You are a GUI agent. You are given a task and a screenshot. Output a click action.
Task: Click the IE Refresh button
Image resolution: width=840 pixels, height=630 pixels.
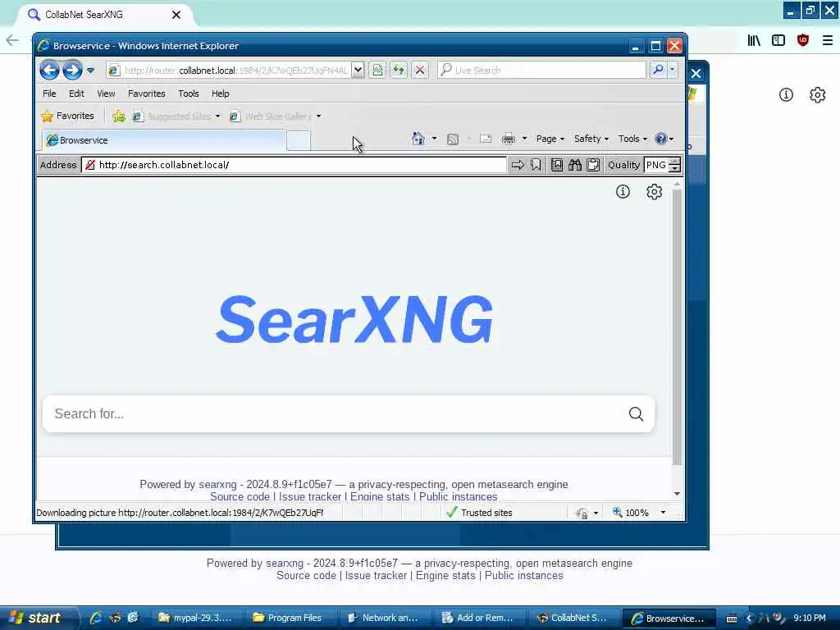399,71
